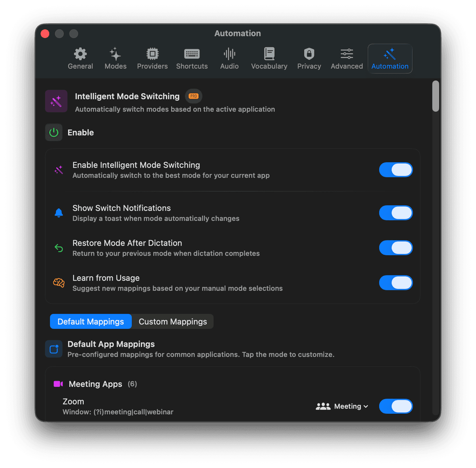Screen dimensions: 476x468
Task: Click the Providers chip icon
Action: point(152,54)
